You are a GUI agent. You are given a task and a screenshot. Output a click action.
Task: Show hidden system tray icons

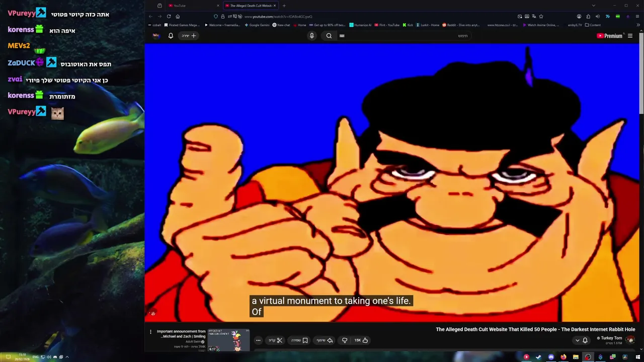click(67, 357)
